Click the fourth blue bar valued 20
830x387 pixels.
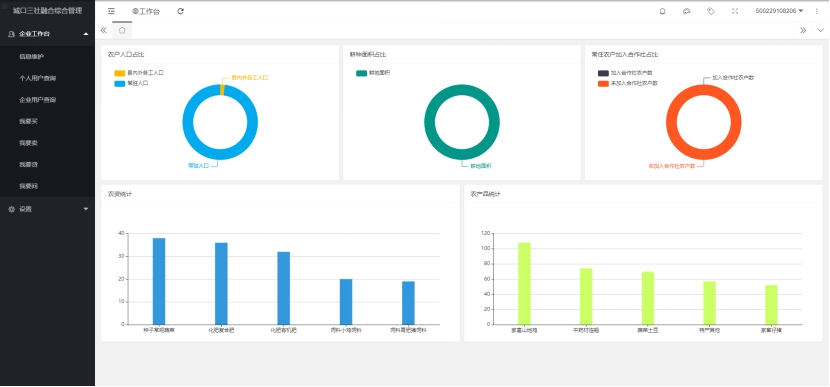point(346,302)
